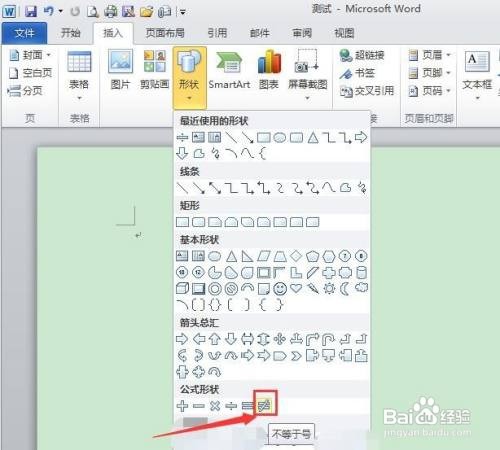Select the double-arrow line in 线条 section
Viewport: 500px width, 450px height.
click(x=215, y=188)
